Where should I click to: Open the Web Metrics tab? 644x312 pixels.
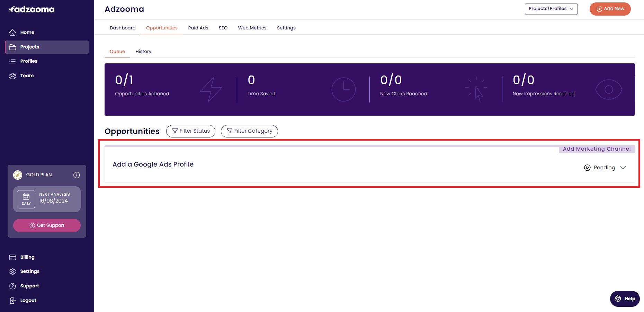click(x=252, y=28)
